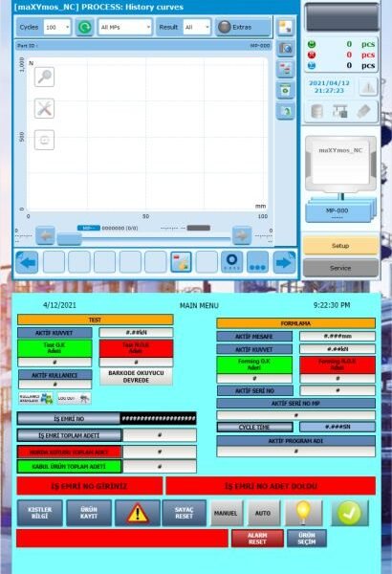Click the blue right arrow navigation icon
This screenshot has height=574, width=392.
[x=284, y=262]
